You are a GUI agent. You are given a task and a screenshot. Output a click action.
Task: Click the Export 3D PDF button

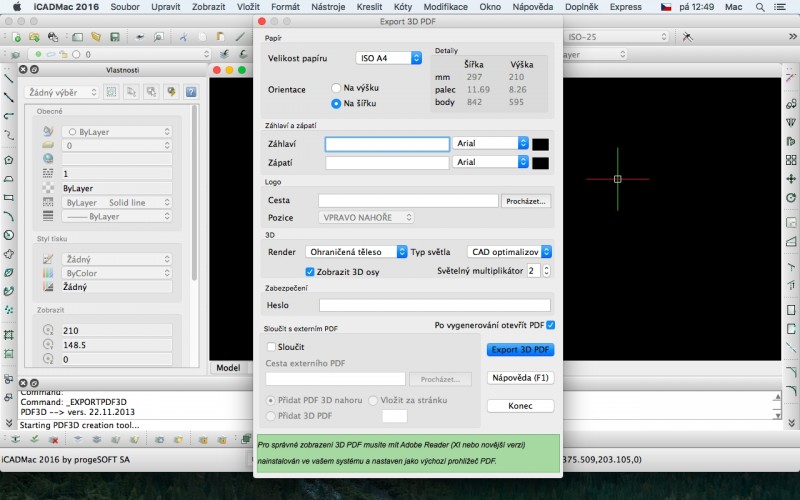click(x=520, y=349)
